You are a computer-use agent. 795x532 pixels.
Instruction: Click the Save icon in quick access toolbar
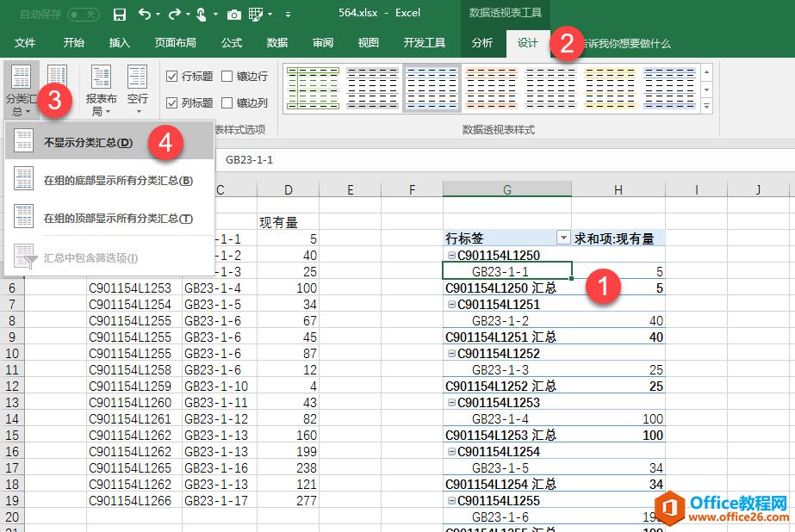click(120, 15)
